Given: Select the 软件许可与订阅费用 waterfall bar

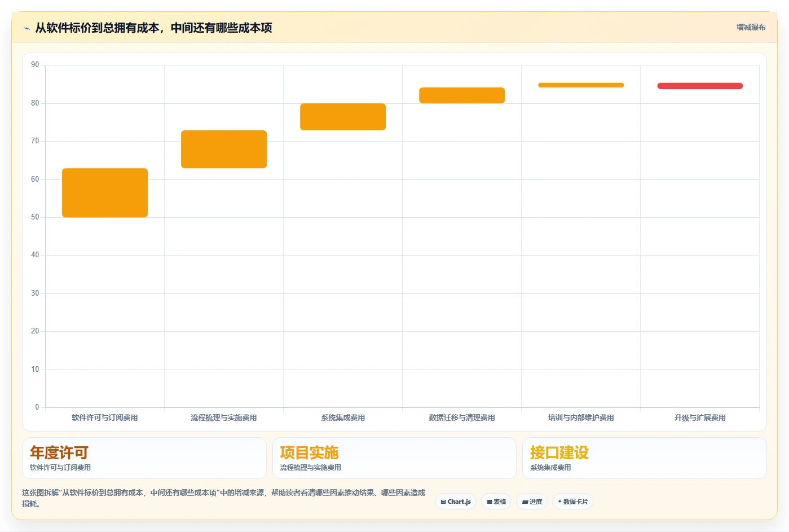Looking at the screenshot, I should tap(105, 193).
